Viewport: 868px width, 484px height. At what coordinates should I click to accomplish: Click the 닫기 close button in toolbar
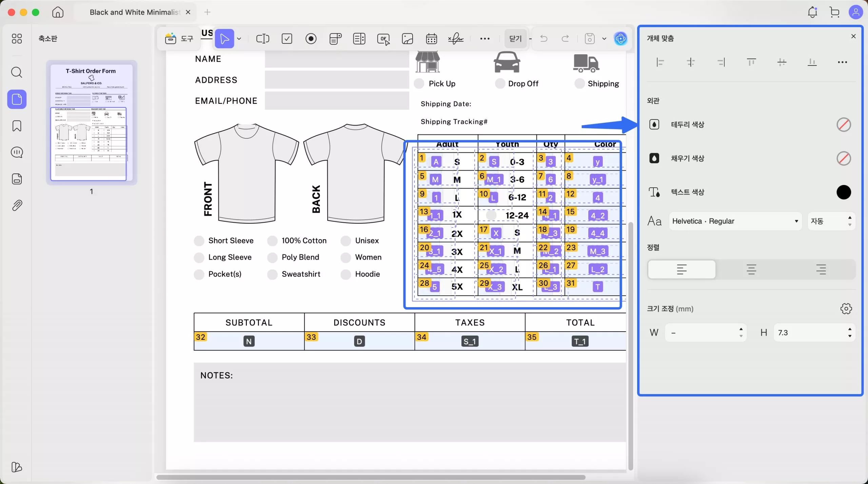coord(515,39)
